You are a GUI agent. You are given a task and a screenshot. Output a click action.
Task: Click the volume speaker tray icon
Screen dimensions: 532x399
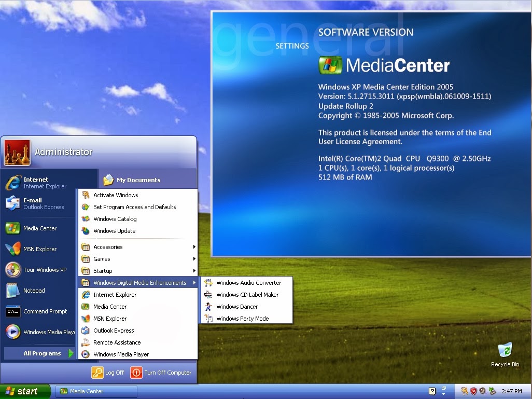[482, 391]
